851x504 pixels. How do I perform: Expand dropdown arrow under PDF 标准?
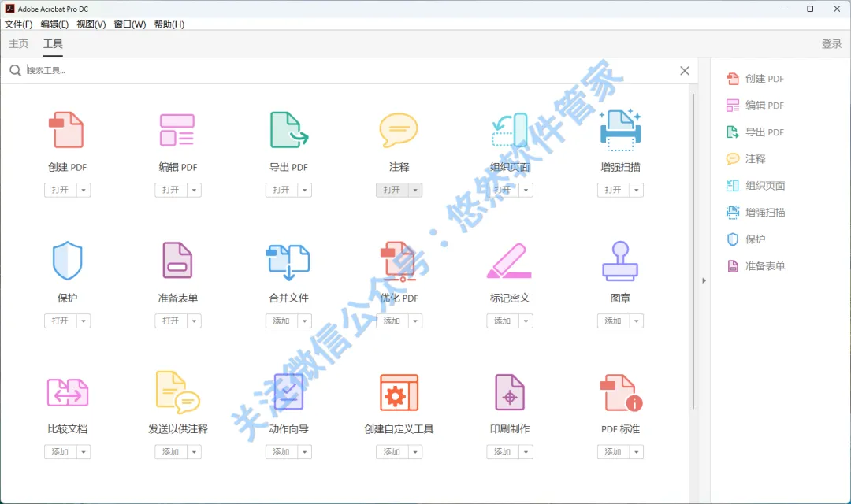637,451
